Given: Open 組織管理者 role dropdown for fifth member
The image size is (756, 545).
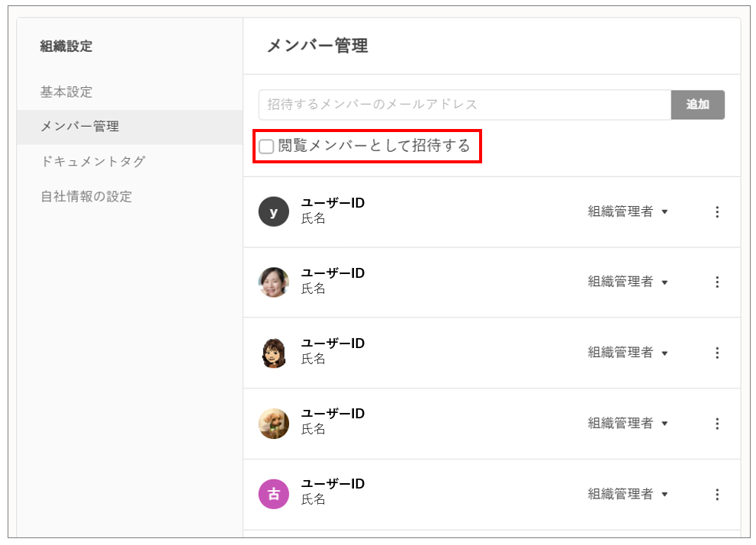Looking at the screenshot, I should click(627, 494).
